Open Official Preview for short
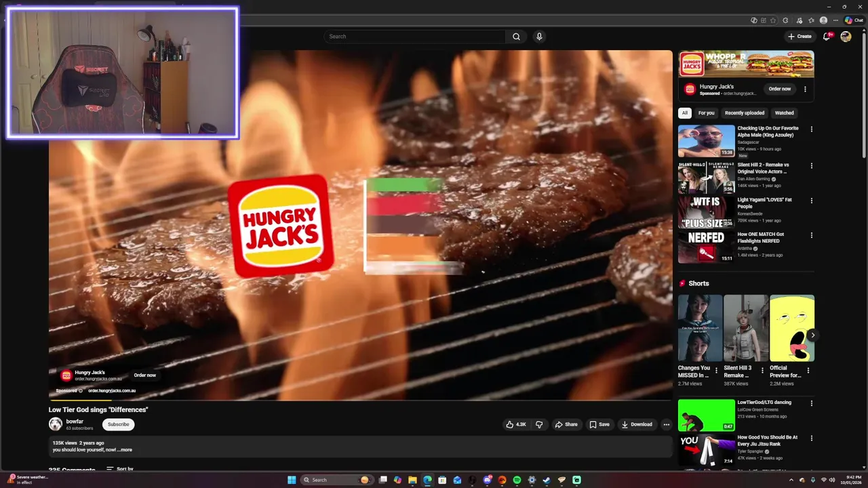This screenshot has width=868, height=488. (x=792, y=328)
